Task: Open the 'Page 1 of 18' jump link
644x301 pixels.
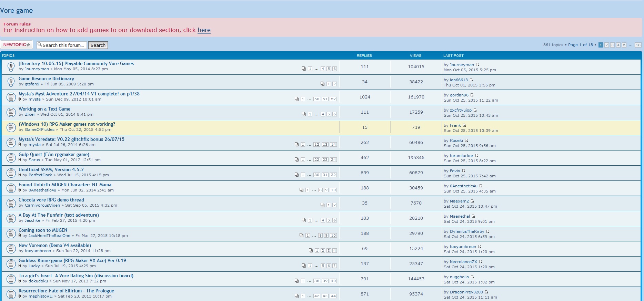Action: (x=581, y=45)
